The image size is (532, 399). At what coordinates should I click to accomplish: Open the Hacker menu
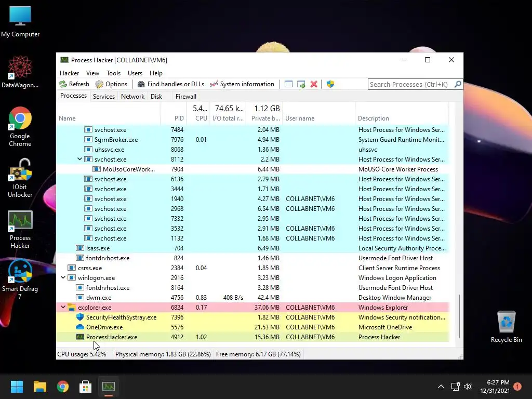69,73
